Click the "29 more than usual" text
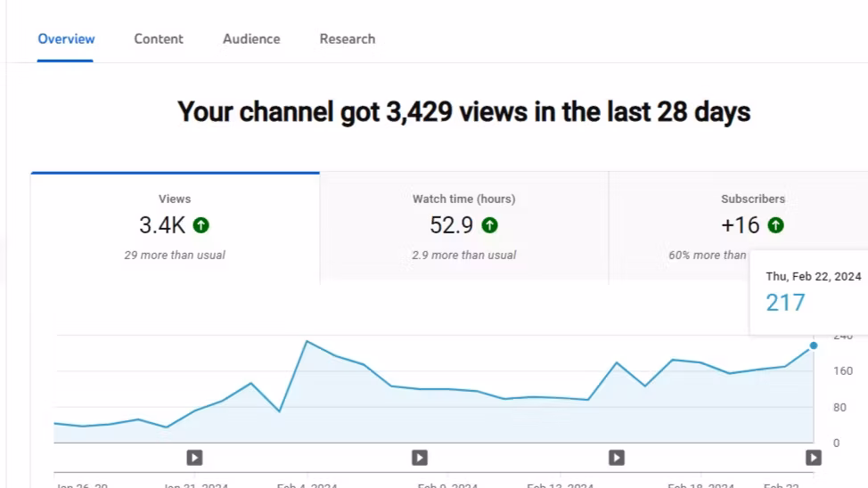The image size is (868, 488). click(175, 256)
